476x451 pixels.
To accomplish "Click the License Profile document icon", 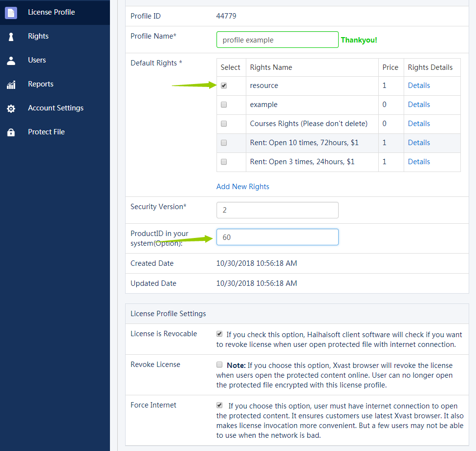I will [x=11, y=13].
